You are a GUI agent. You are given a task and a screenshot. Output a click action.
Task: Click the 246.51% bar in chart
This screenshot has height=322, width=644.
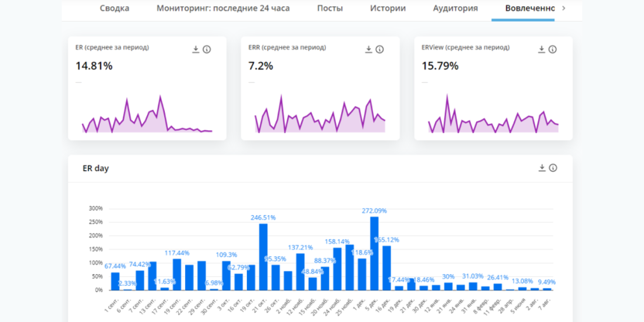click(x=263, y=257)
